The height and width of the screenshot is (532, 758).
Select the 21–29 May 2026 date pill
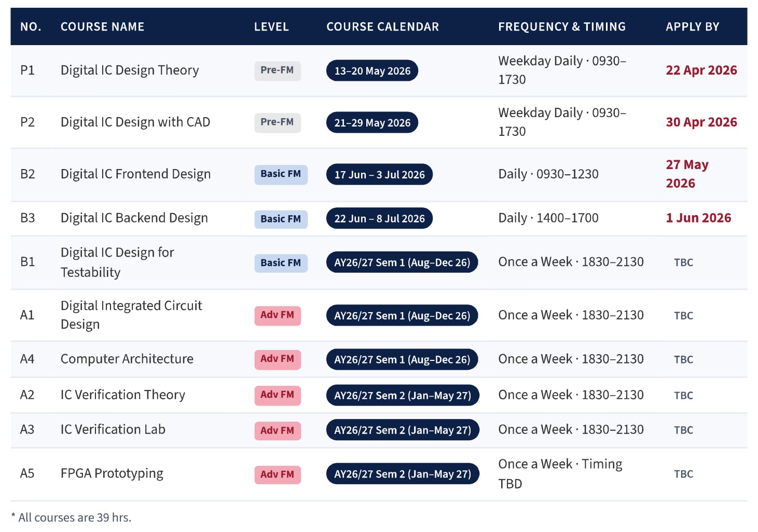pyautogui.click(x=372, y=123)
